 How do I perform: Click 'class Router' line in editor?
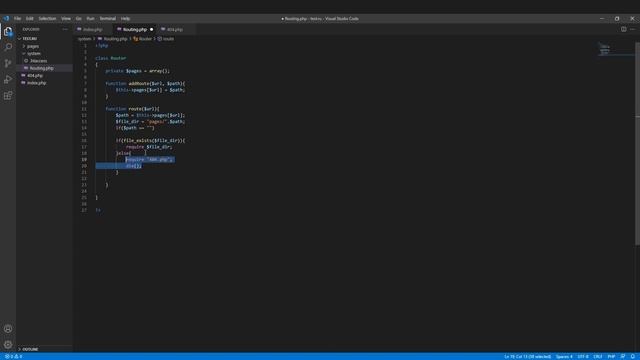(111, 58)
